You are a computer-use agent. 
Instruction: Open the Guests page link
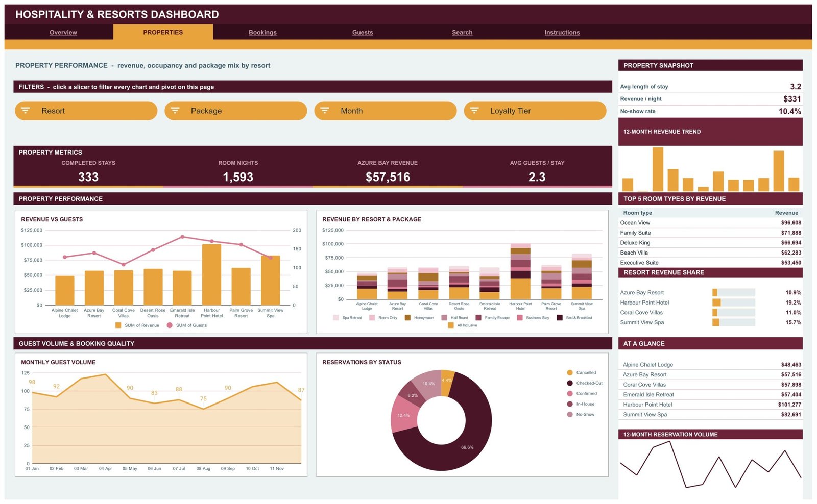coord(363,32)
